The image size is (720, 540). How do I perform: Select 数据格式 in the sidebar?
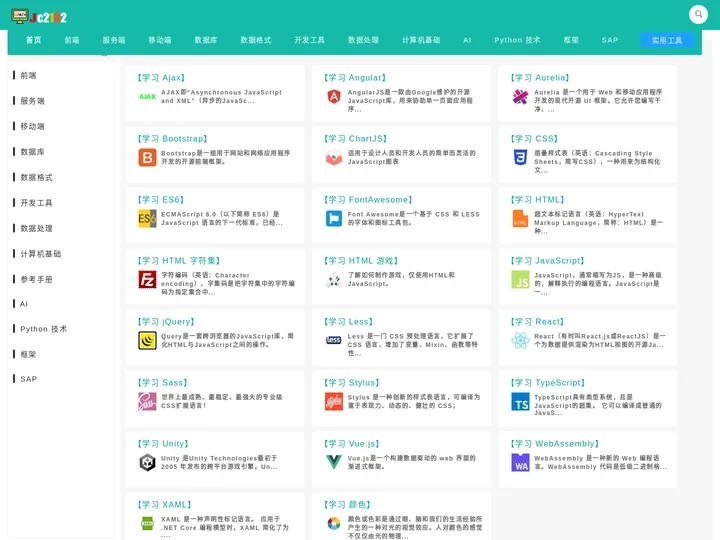[x=36, y=177]
